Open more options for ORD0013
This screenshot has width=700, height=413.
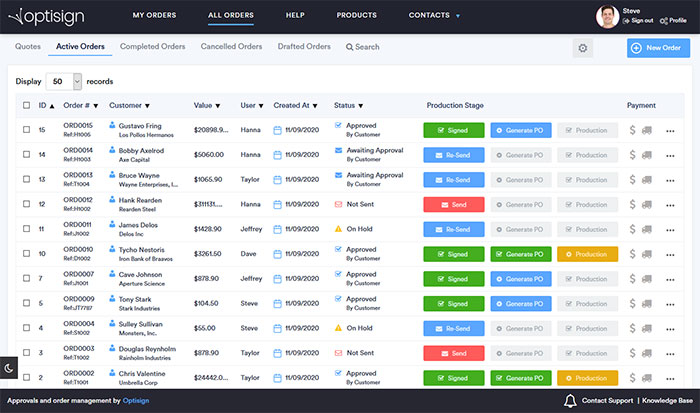[x=670, y=180]
